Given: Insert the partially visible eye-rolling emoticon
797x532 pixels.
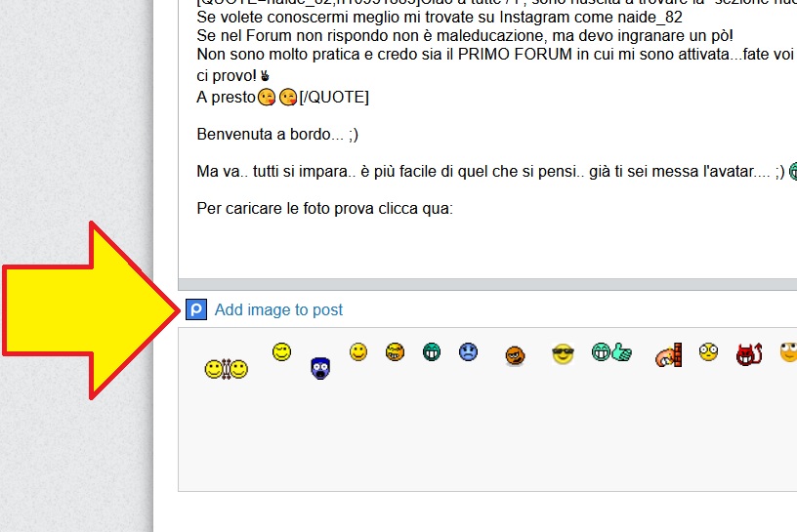Looking at the screenshot, I should (x=788, y=351).
